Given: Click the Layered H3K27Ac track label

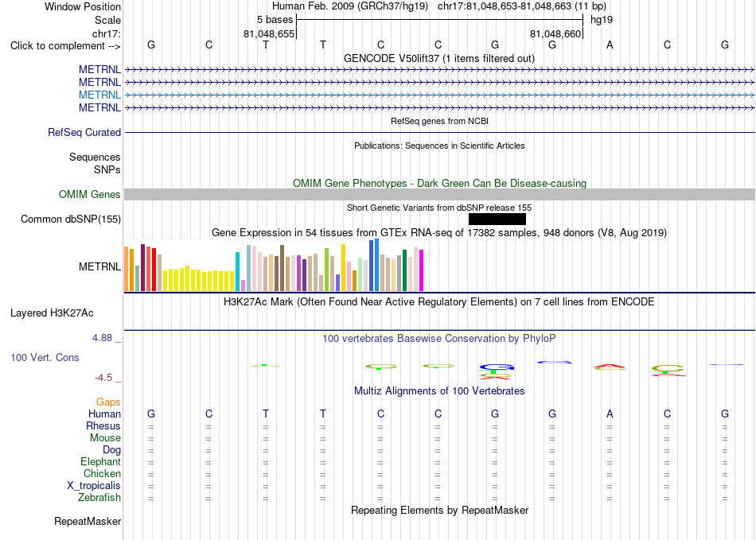Looking at the screenshot, I should pyautogui.click(x=52, y=313).
